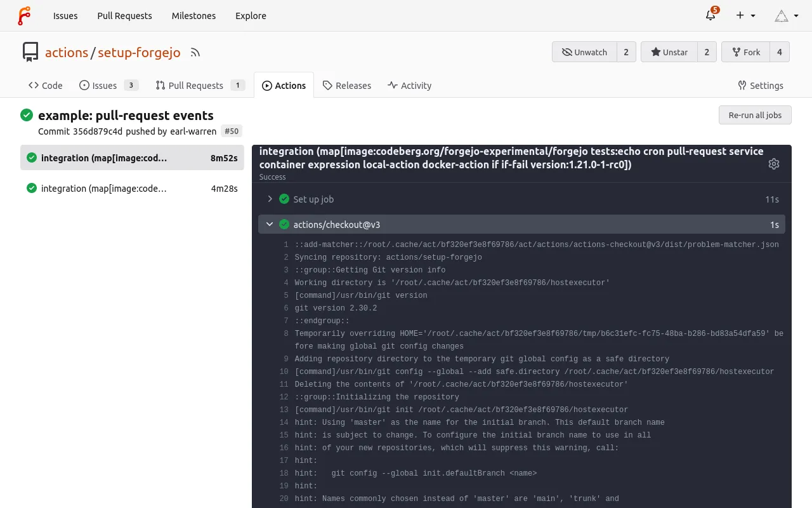Click the repository icon beside actions
Screen dimensions: 812x508
[x=30, y=52]
